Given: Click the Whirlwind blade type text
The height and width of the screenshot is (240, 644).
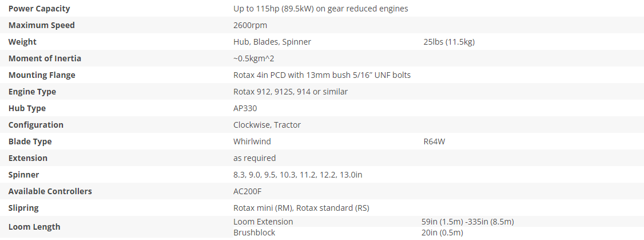Looking at the screenshot, I should (x=252, y=141).
